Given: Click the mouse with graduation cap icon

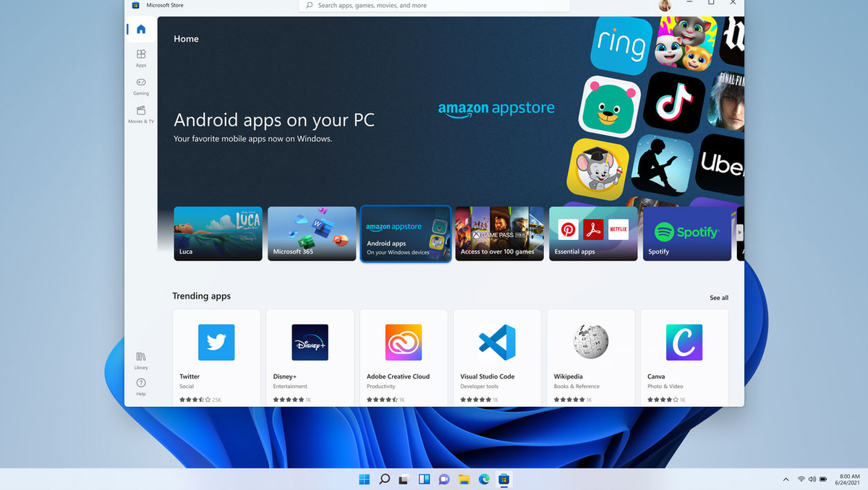Looking at the screenshot, I should point(597,168).
